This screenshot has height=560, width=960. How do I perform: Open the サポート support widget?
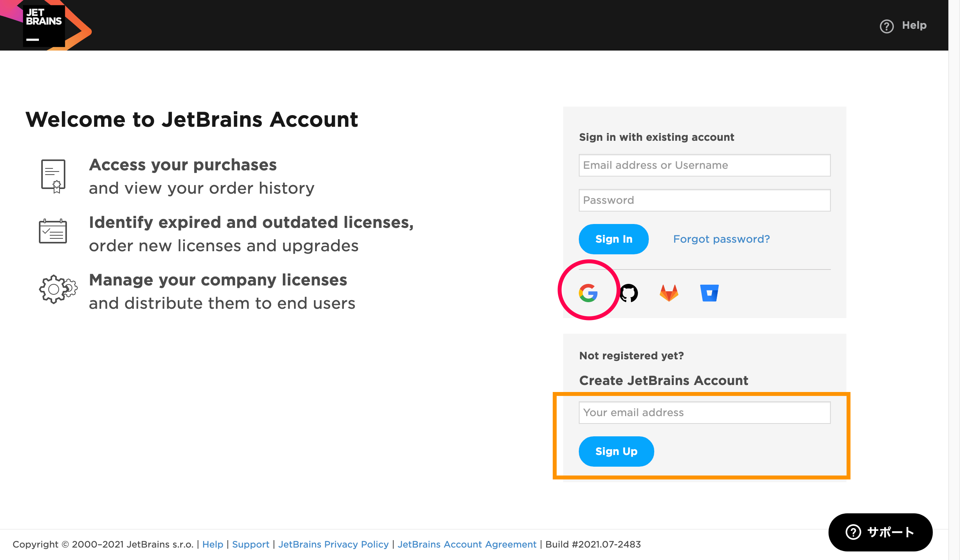(880, 532)
